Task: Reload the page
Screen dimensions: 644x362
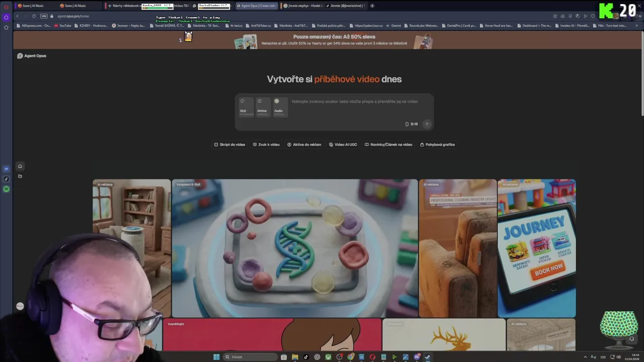Action: coord(34,16)
